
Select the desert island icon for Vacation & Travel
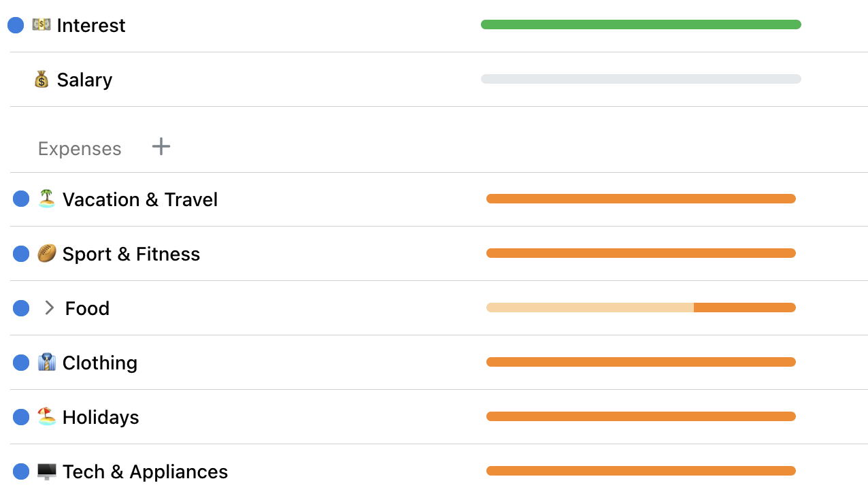[x=46, y=199]
